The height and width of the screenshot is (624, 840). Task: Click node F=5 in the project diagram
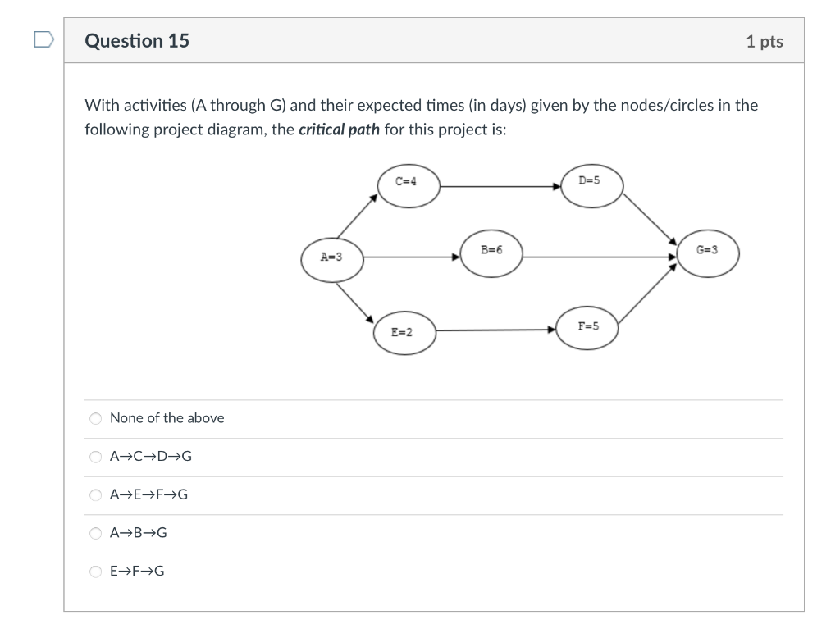pyautogui.click(x=587, y=328)
